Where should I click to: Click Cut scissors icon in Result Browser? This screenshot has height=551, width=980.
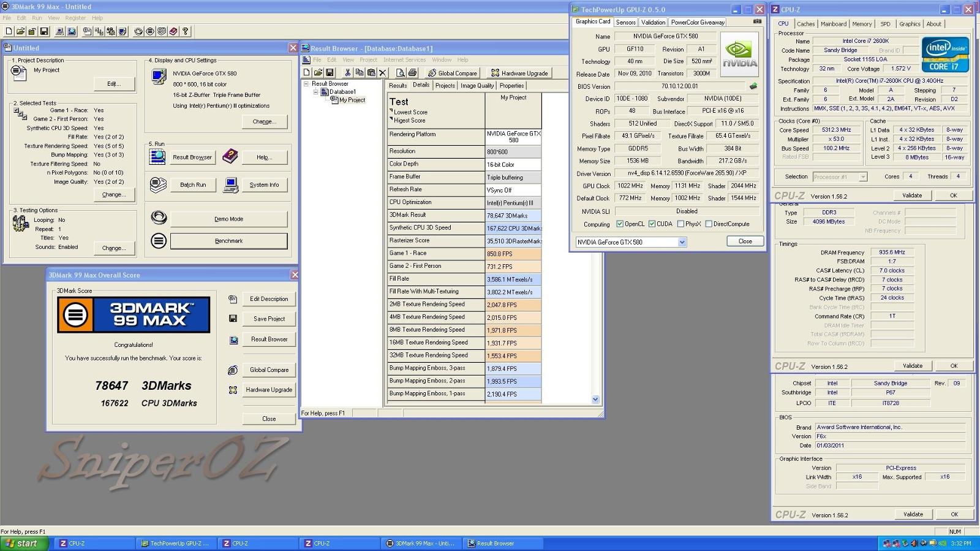[347, 72]
